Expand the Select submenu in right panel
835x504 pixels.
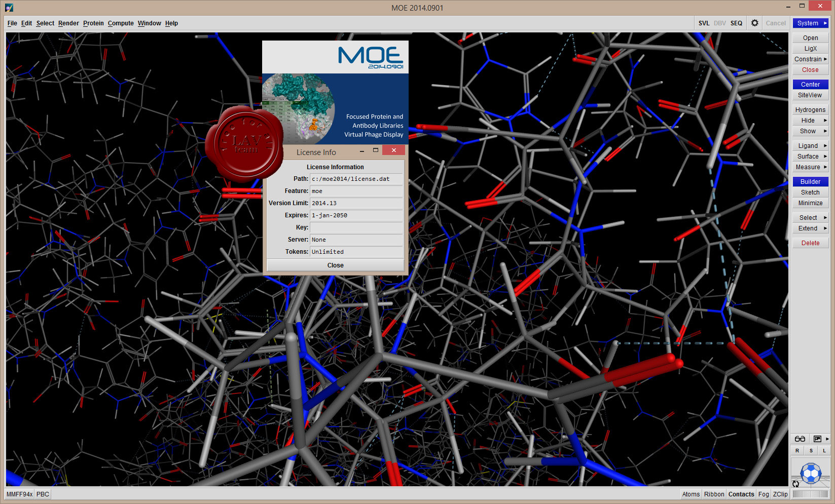811,217
